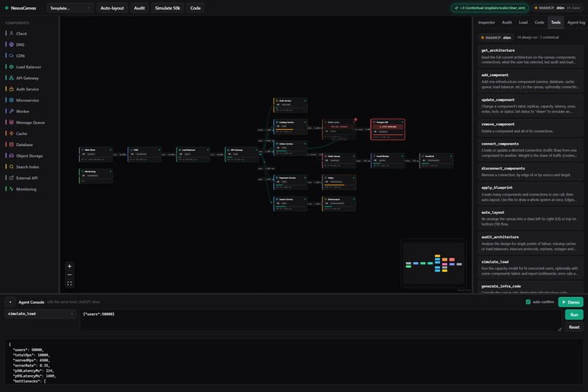The height and width of the screenshot is (392, 588).
Task: Select the Web Client node on canvas
Action: 96,155
